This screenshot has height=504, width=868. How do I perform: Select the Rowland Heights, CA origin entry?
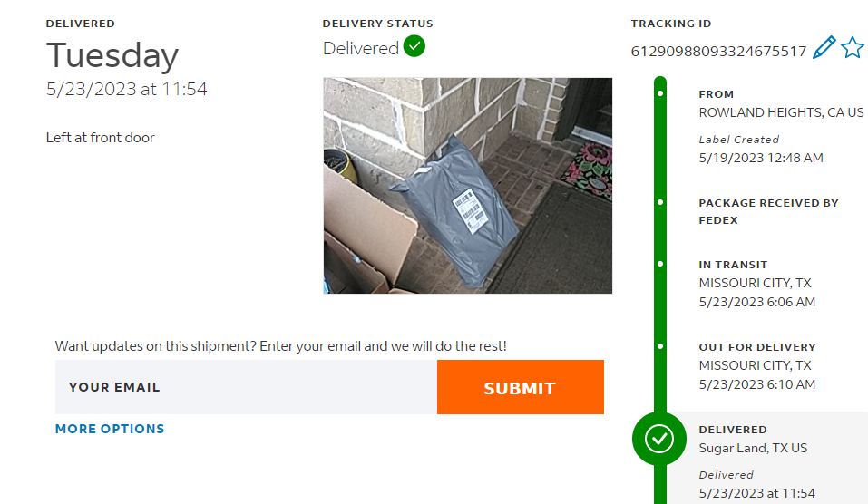[x=781, y=113]
